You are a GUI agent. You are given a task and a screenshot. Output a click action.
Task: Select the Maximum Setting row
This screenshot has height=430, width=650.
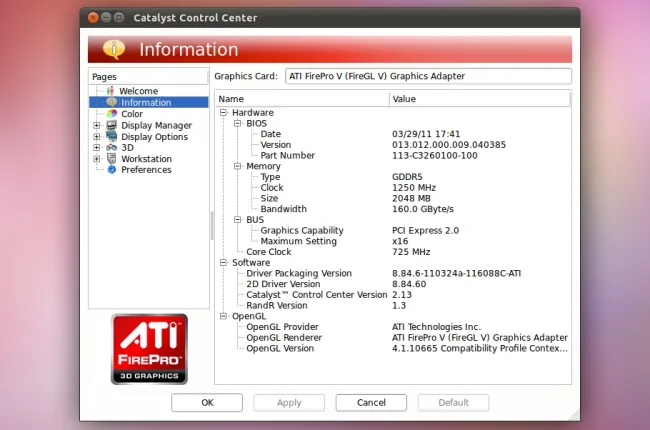(393, 241)
